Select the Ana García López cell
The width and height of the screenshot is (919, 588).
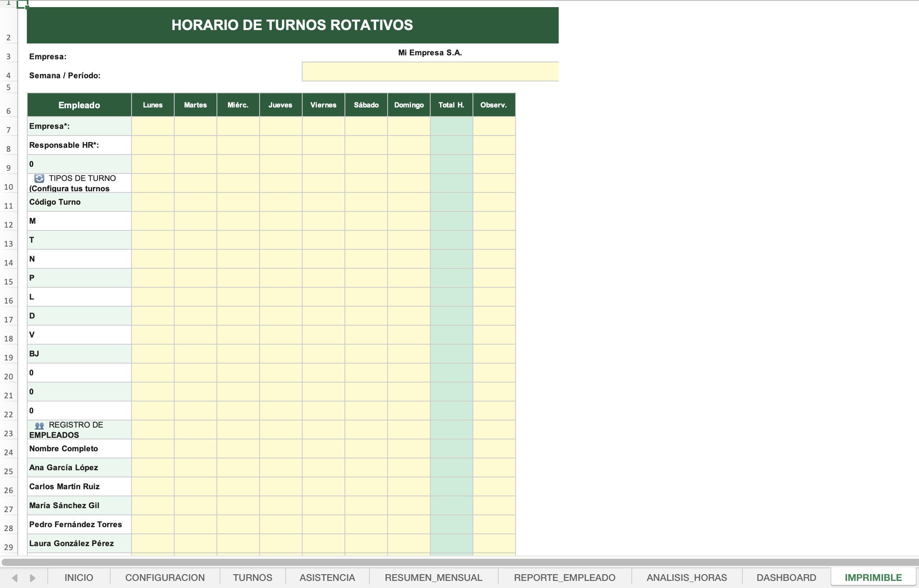click(79, 467)
